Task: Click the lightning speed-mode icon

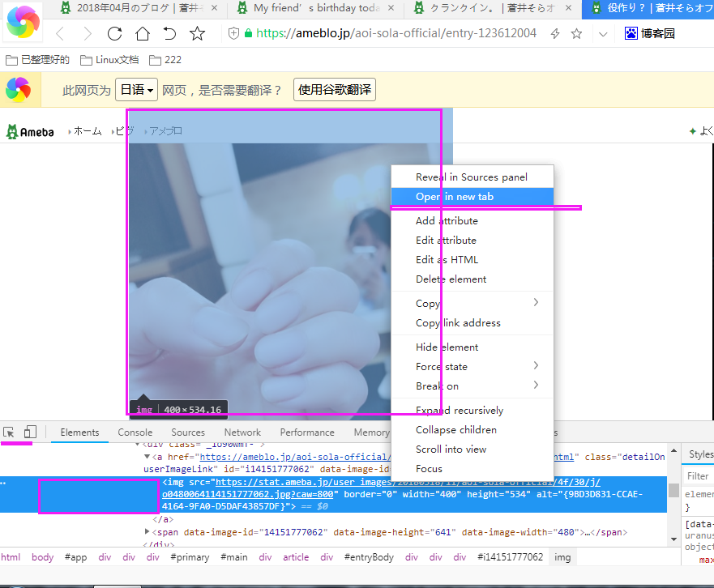Action: point(555,34)
